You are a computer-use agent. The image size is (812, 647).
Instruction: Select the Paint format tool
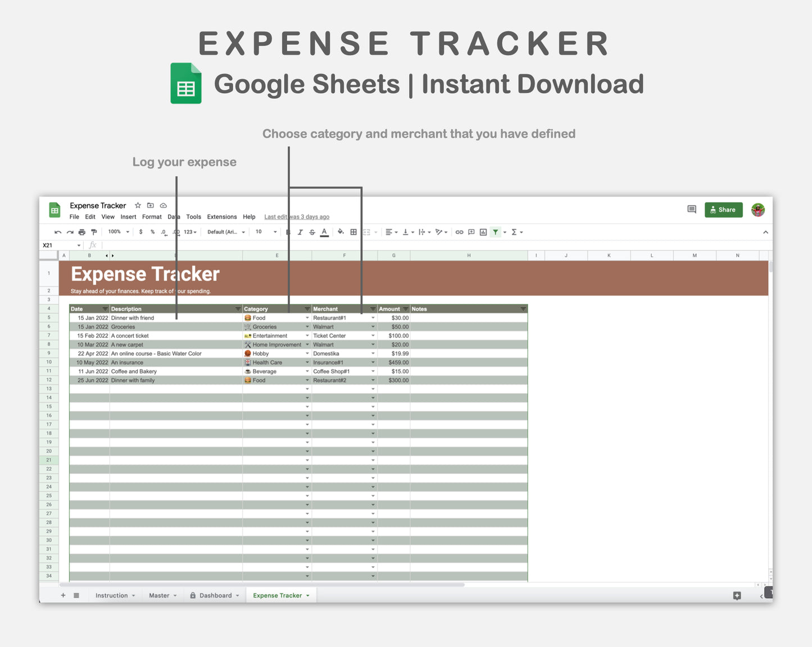[x=93, y=231]
